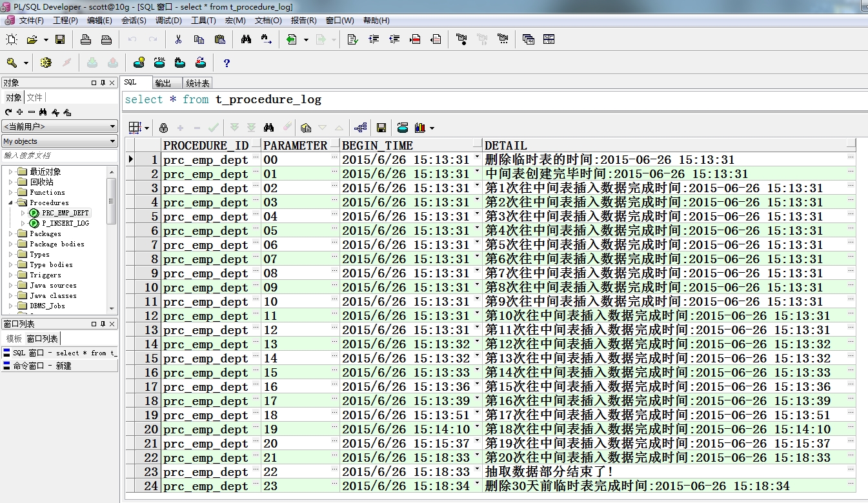Collapse the Procedures tree node

click(x=10, y=202)
